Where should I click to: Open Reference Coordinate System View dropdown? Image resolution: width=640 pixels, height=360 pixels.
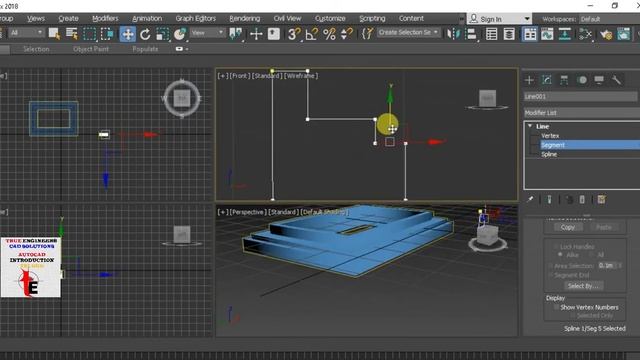click(x=207, y=33)
